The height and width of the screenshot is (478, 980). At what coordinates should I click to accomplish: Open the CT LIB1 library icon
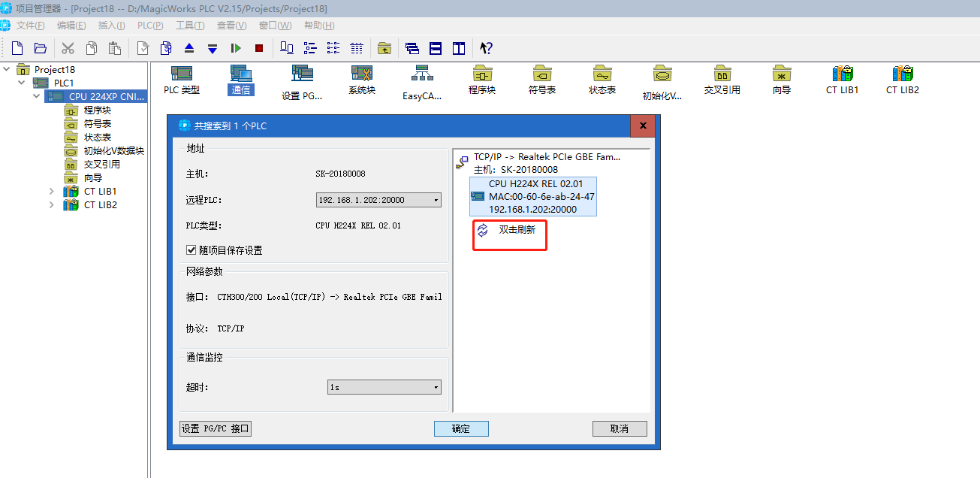[x=843, y=80]
